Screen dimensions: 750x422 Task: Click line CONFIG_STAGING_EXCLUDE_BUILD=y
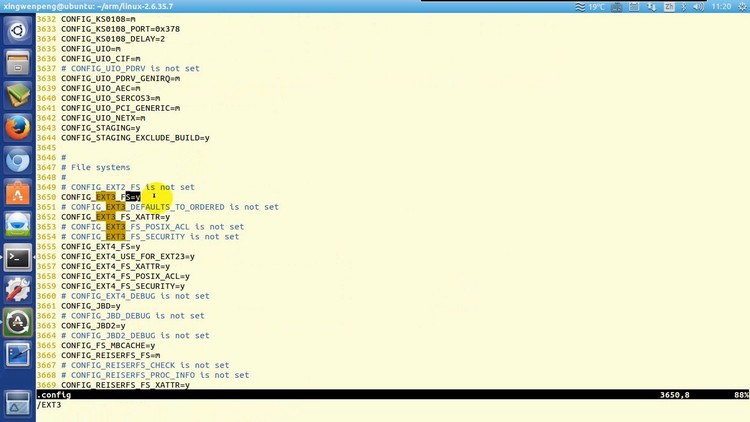click(x=135, y=138)
